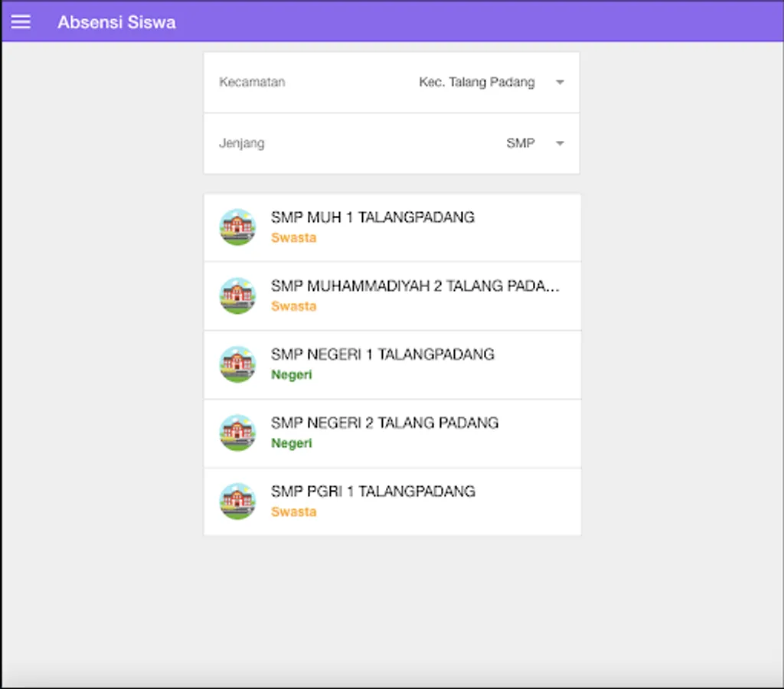Open SMP MUHAMMADIYAH 2 TALANG PADANG entry
Screen dimensions: 784x689
415,286
